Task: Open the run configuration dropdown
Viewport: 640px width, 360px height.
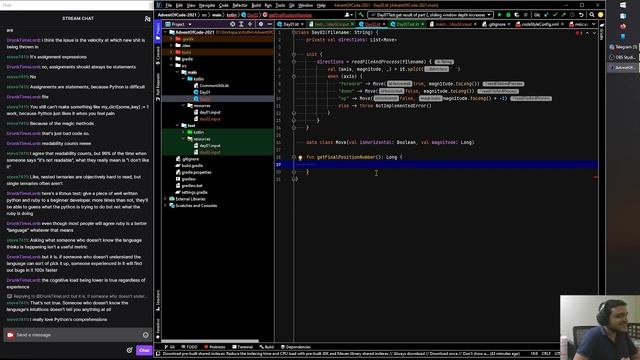Action: (x=430, y=15)
